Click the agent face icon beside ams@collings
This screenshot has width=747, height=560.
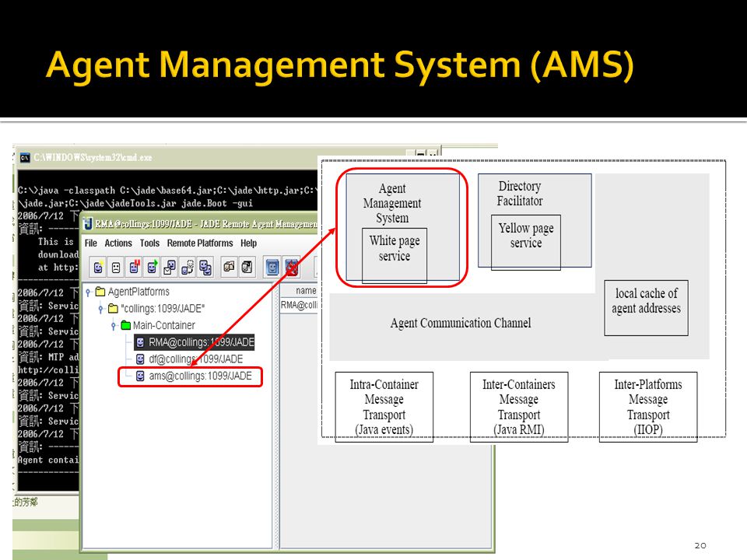[x=140, y=376]
